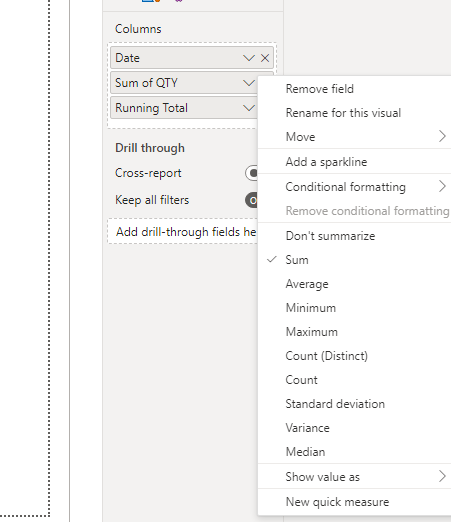Click the Keep all filters label

(152, 200)
